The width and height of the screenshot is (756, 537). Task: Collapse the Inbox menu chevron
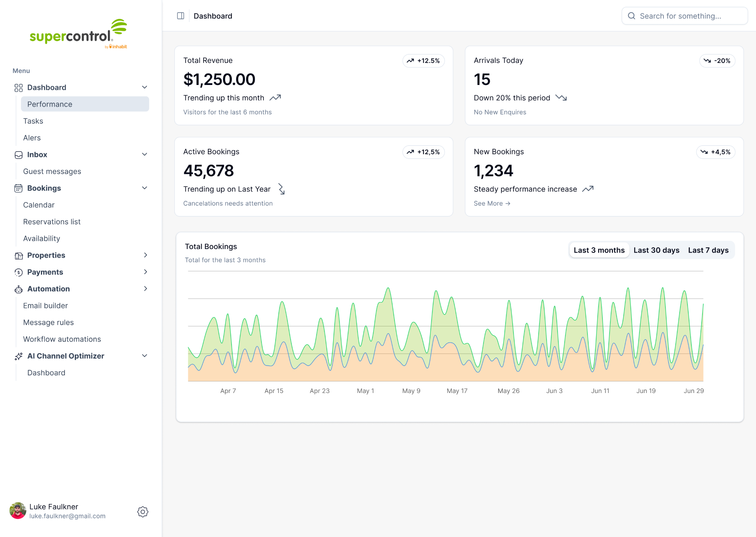pos(145,155)
